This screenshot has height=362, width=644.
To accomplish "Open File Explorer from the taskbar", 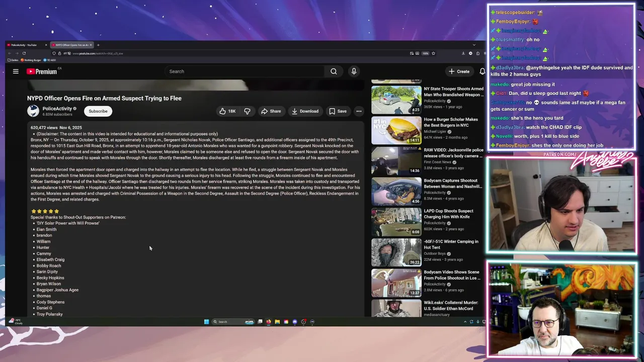I will point(277,322).
